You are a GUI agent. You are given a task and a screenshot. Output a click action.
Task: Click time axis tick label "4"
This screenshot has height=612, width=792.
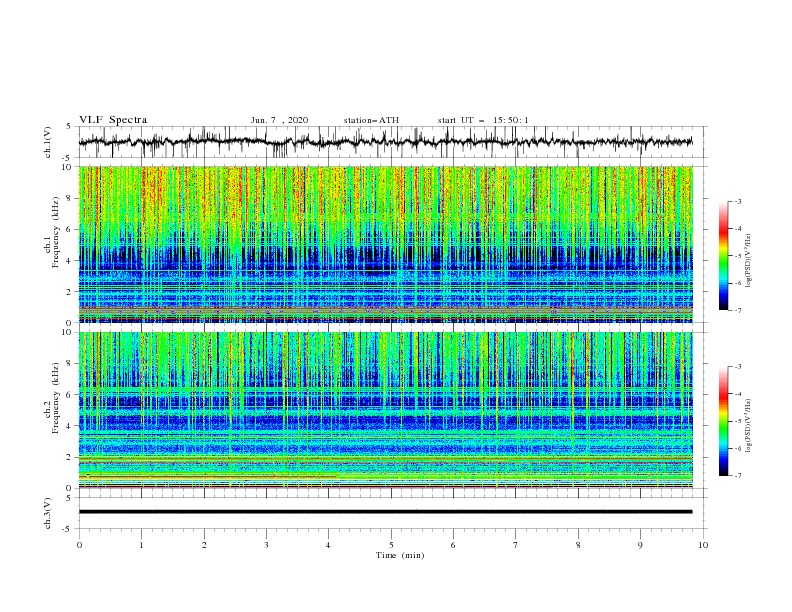tap(328, 545)
